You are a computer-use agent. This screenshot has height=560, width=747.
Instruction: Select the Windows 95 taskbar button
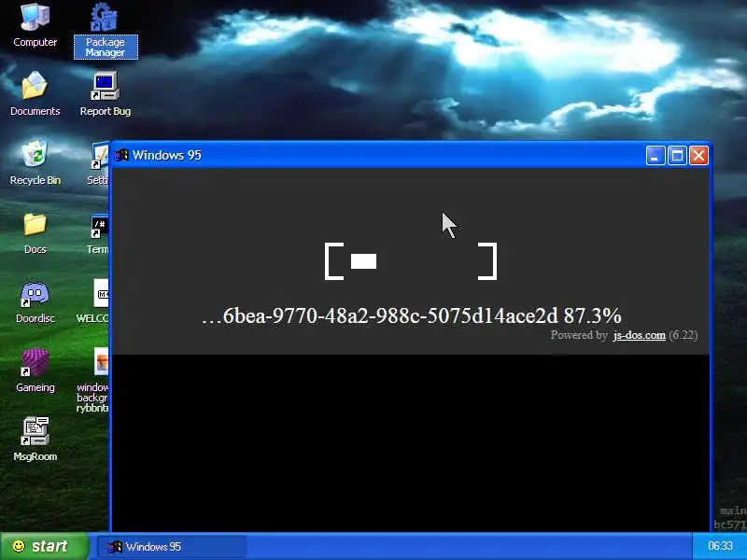172,547
